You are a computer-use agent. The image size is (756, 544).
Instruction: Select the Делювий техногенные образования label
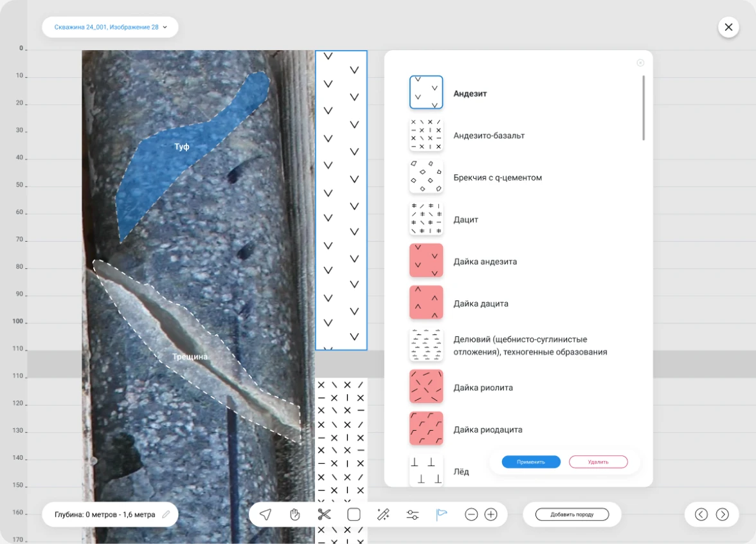(x=530, y=345)
